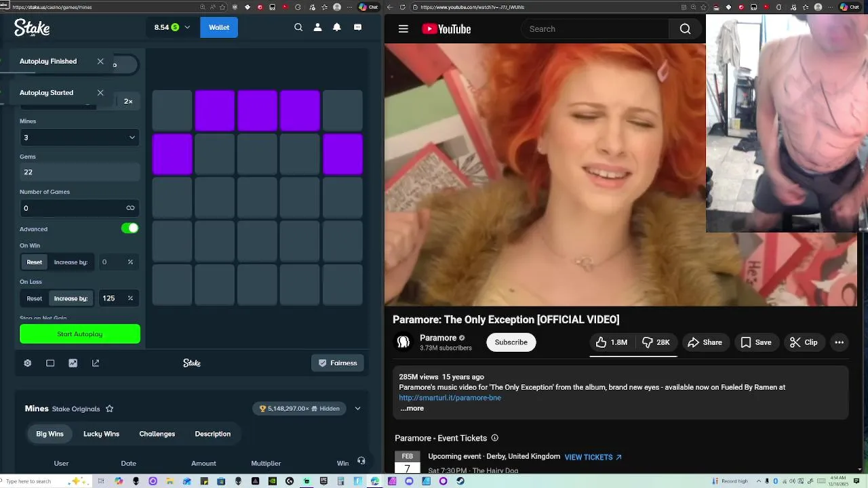This screenshot has width=868, height=488.
Task: Click the Start Autoplay button
Action: coord(80,334)
